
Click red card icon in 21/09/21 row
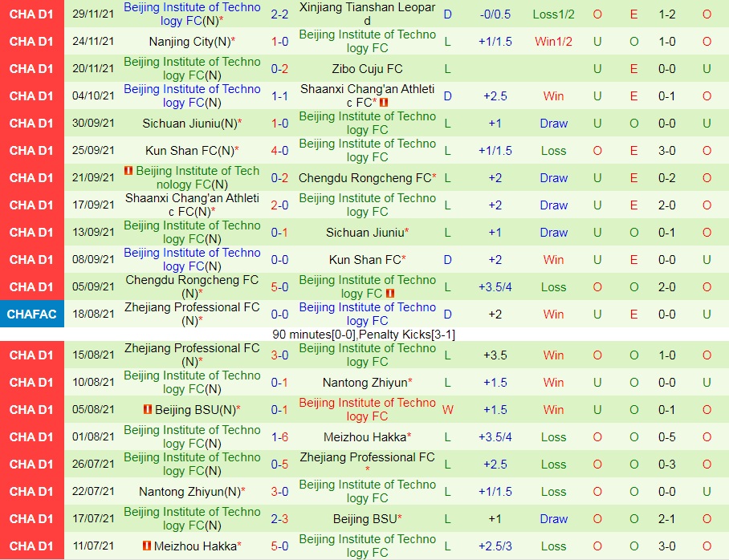pos(128,171)
